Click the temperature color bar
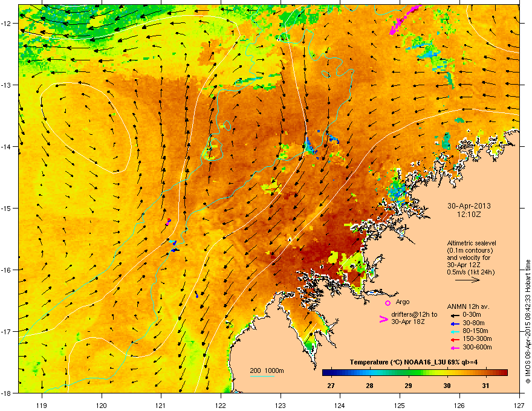 (415, 373)
